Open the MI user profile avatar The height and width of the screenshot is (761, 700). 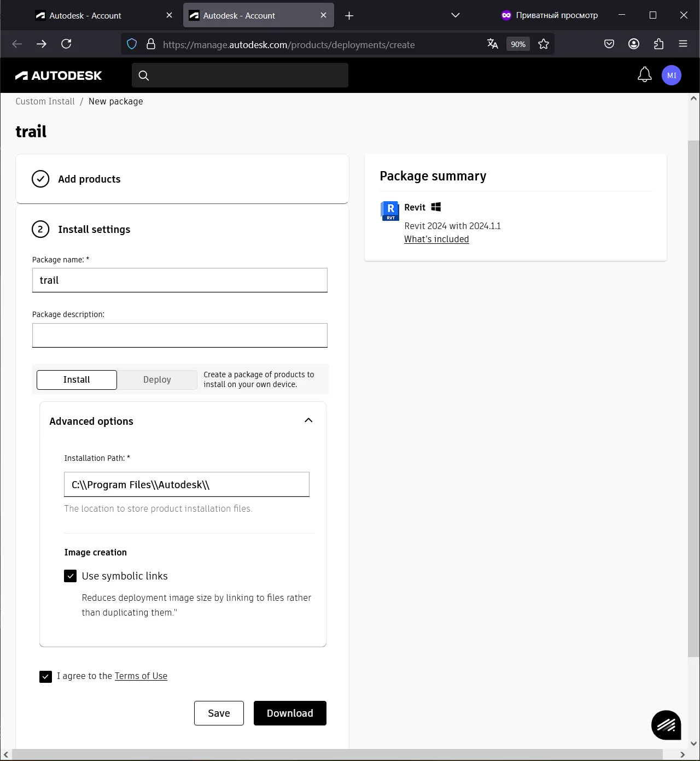(x=671, y=75)
